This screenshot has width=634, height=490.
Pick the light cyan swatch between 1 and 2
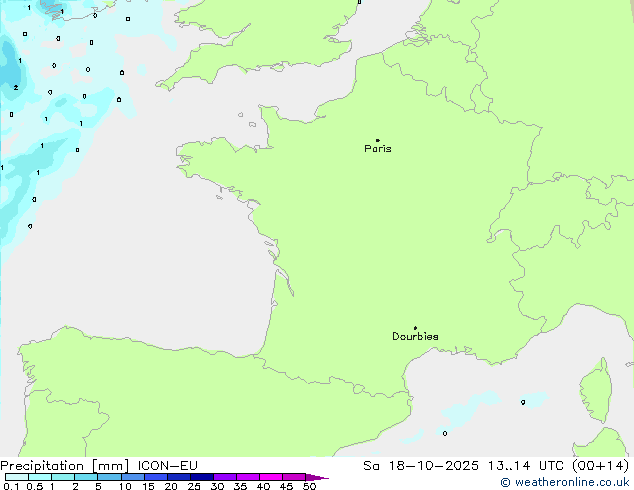click(63, 477)
